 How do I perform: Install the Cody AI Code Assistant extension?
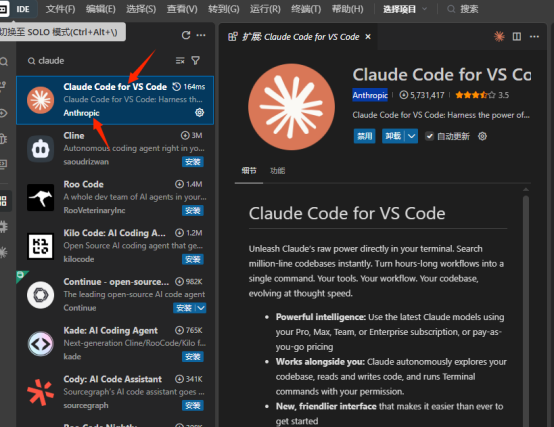click(x=193, y=405)
